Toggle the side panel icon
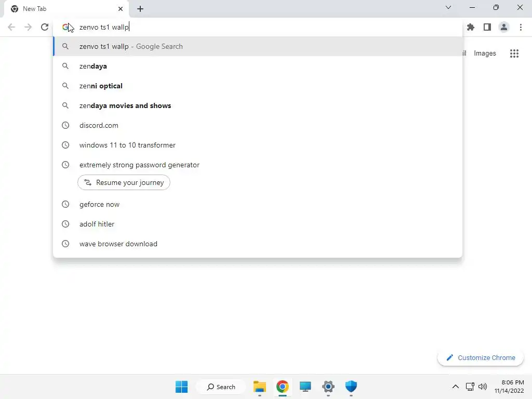Viewport: 532px width, 399px height. click(x=487, y=27)
